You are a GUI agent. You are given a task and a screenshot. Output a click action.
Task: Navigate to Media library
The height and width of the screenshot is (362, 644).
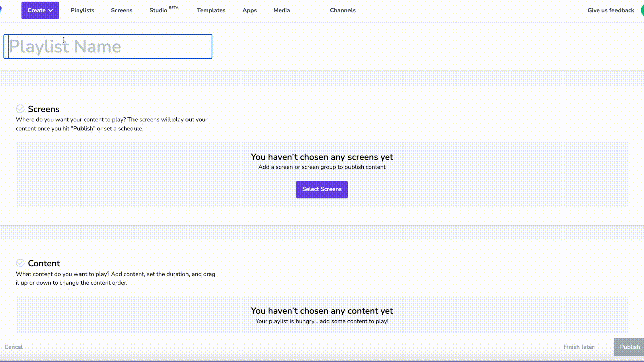[x=282, y=10]
